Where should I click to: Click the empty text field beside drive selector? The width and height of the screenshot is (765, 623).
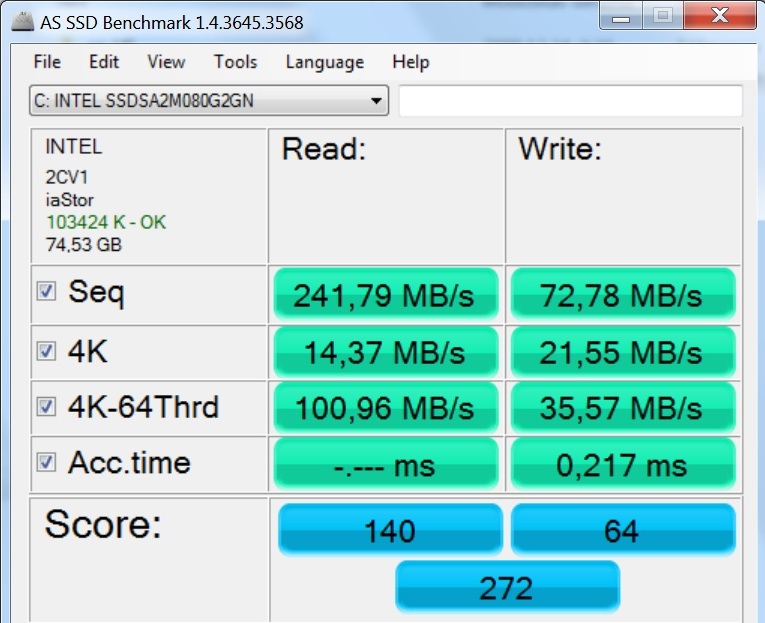click(x=571, y=100)
